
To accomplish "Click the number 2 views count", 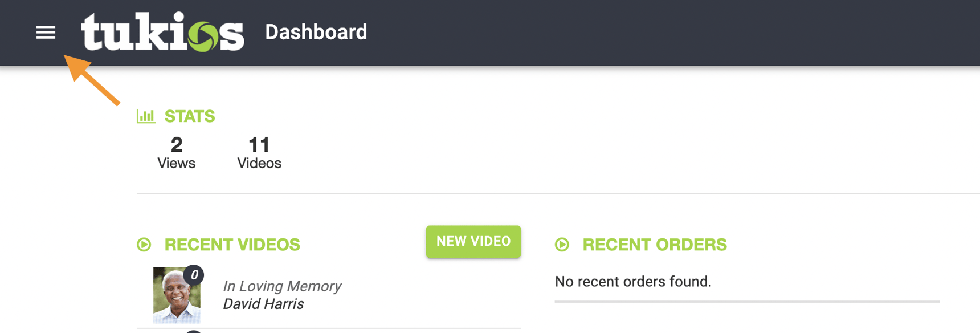I will [177, 145].
